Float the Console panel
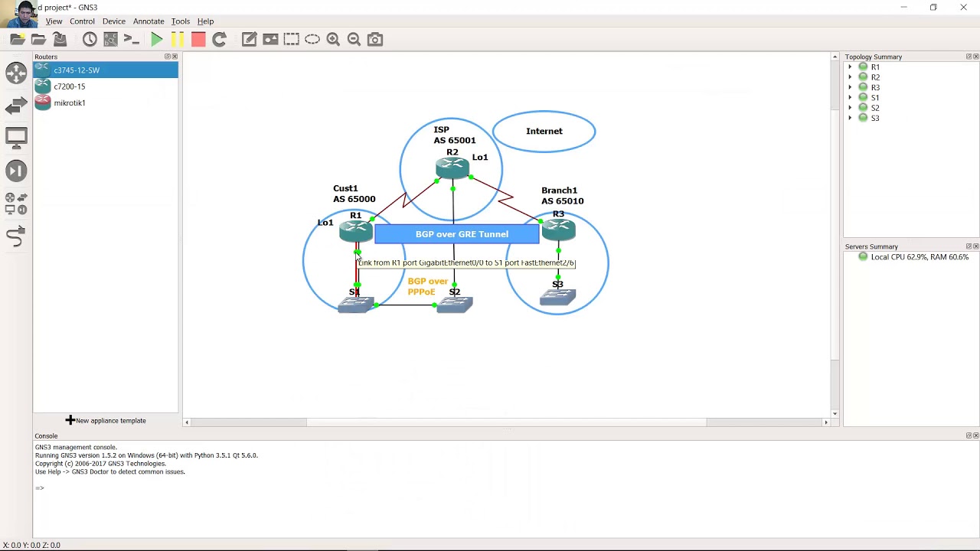This screenshot has height=551, width=980. [969, 435]
